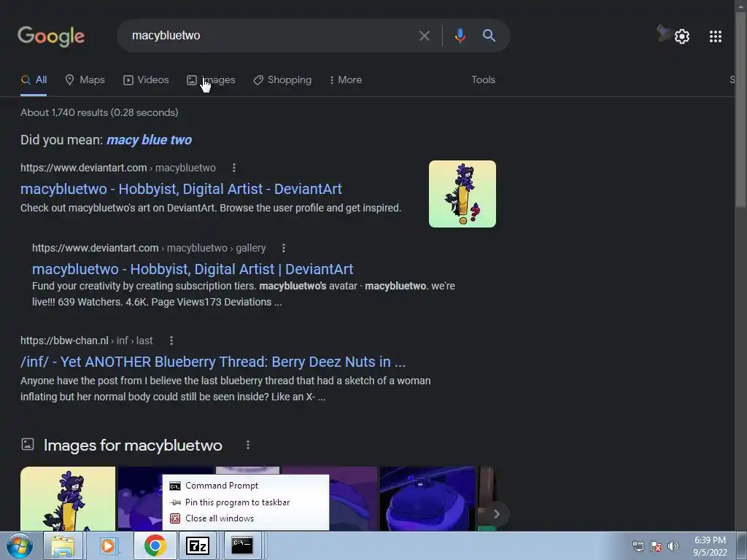Switch to the Videos tab
Screen dimensions: 747x560
tap(146, 80)
